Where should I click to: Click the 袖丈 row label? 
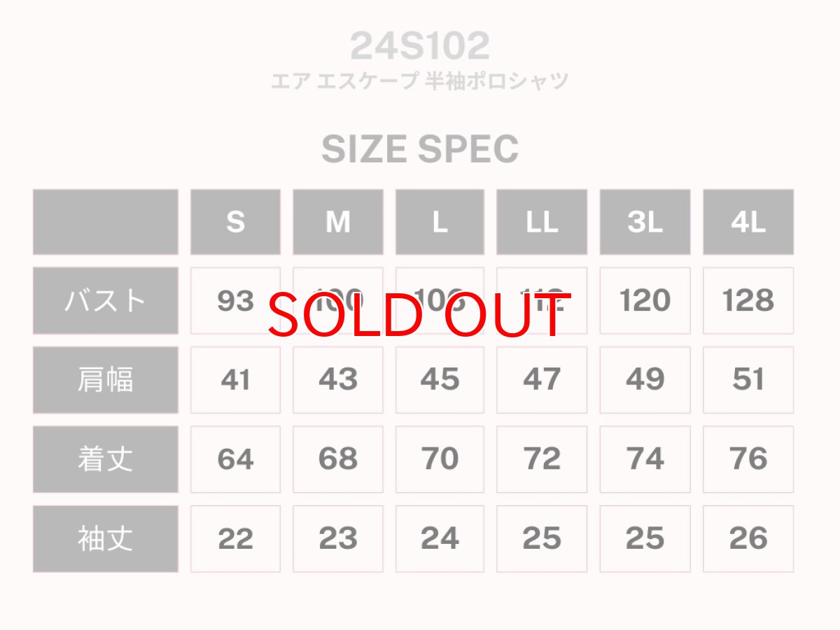pyautogui.click(x=105, y=539)
